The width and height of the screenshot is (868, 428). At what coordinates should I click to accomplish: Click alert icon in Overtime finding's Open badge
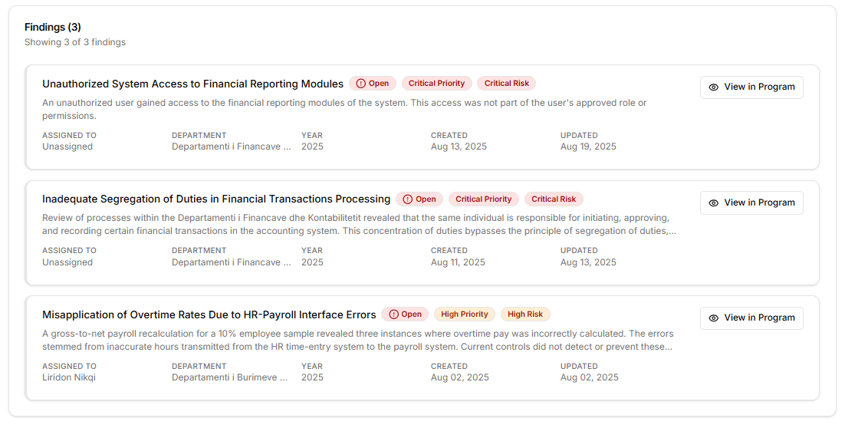point(394,314)
